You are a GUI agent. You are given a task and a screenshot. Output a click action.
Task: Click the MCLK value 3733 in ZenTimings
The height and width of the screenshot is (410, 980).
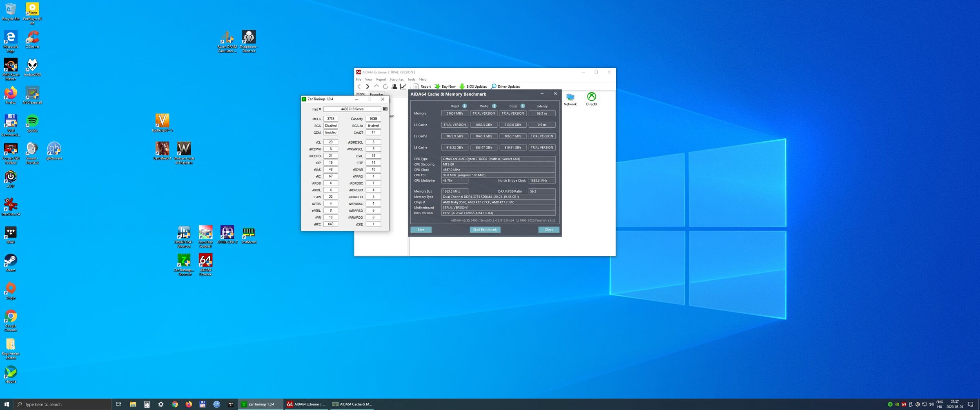(331, 119)
